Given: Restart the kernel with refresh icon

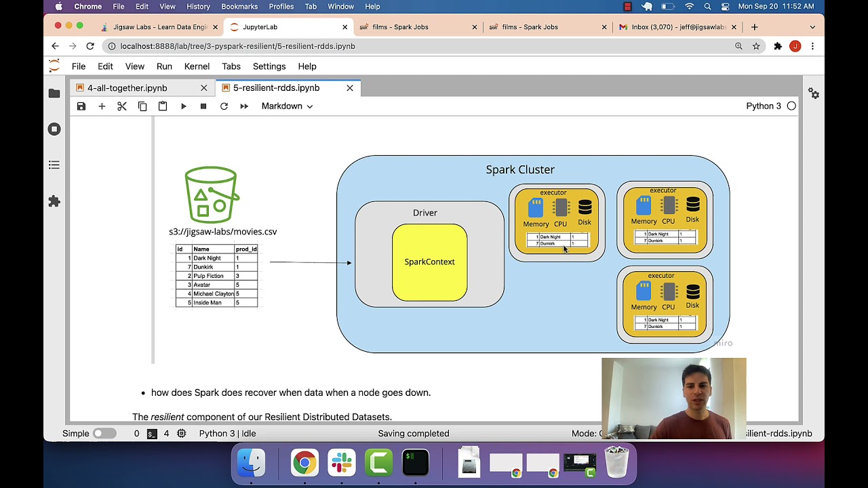Looking at the screenshot, I should click(x=224, y=106).
